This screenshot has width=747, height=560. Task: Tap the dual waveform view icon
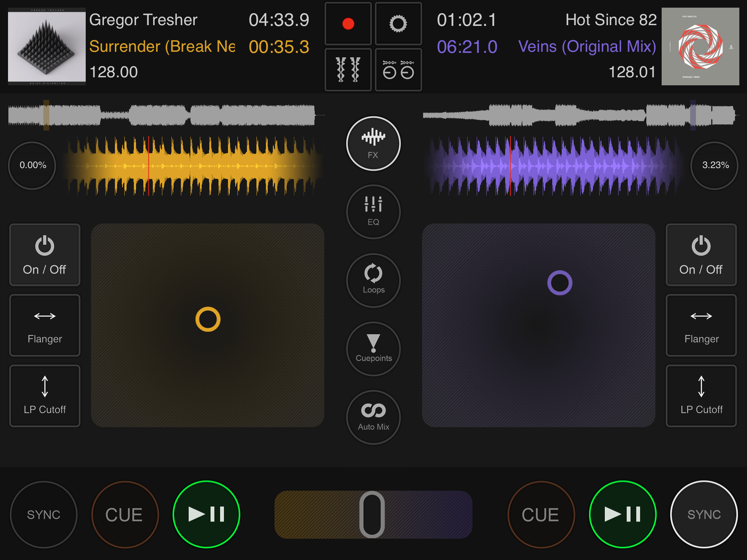(x=348, y=69)
